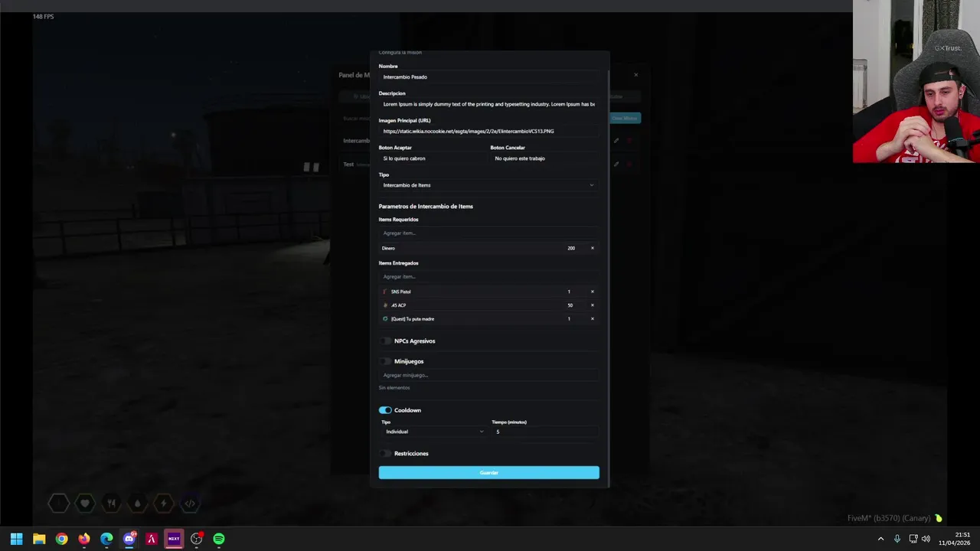The width and height of the screenshot is (980, 551).
Task: Click the Boton Aceptar text field
Action: (x=433, y=158)
